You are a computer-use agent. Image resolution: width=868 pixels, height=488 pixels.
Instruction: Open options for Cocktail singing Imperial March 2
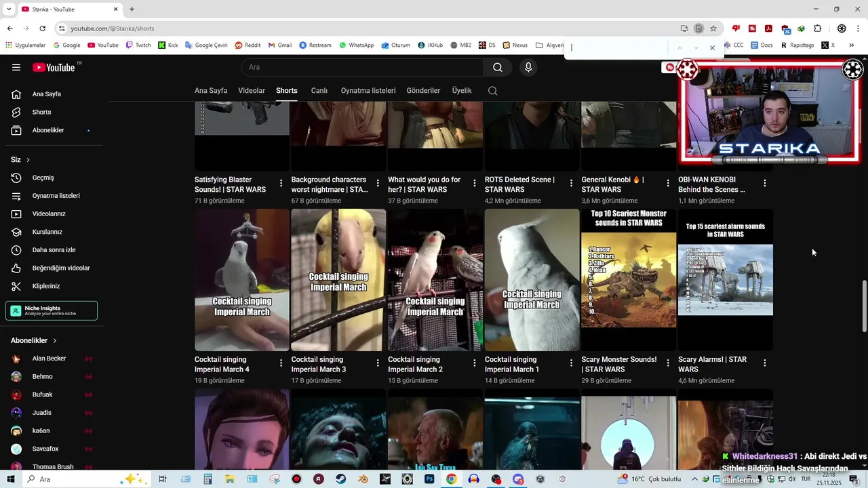click(x=475, y=363)
